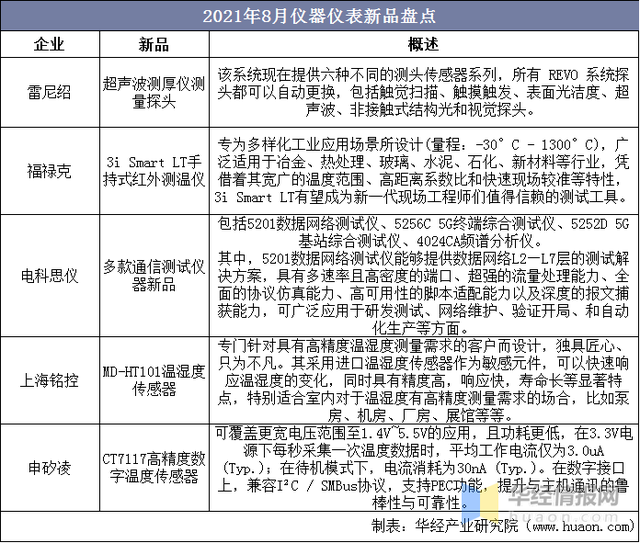640x543 pixels.
Task: Click the '上海铭控' company cell
Action: coord(49,381)
